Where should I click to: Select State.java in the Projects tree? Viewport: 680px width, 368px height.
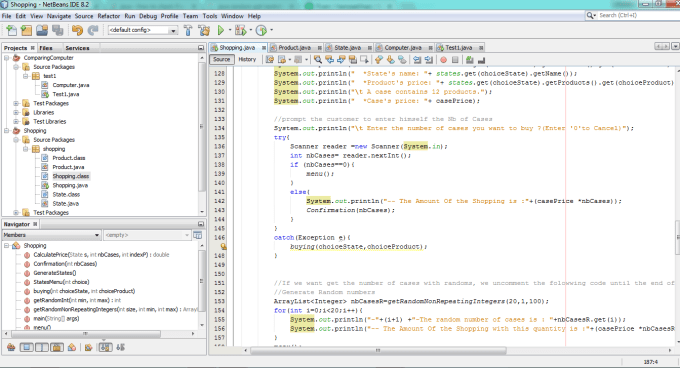pyautogui.click(x=66, y=204)
